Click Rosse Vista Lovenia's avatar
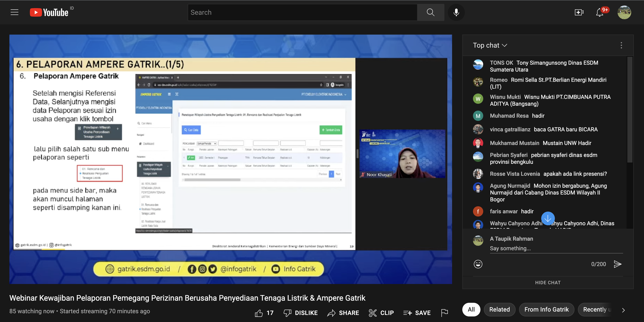Image resolution: width=644 pixels, height=322 pixels. point(478,174)
